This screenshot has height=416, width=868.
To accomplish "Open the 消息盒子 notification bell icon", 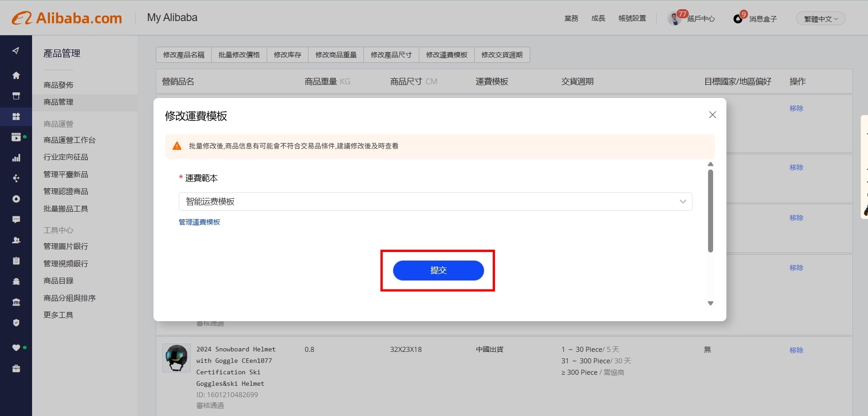I will pyautogui.click(x=738, y=19).
